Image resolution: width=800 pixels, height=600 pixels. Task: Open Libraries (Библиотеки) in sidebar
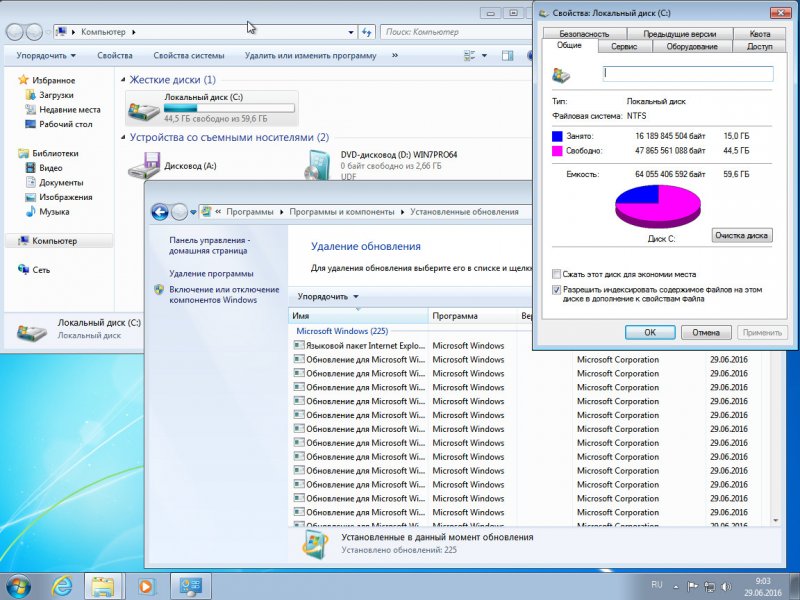click(x=55, y=153)
